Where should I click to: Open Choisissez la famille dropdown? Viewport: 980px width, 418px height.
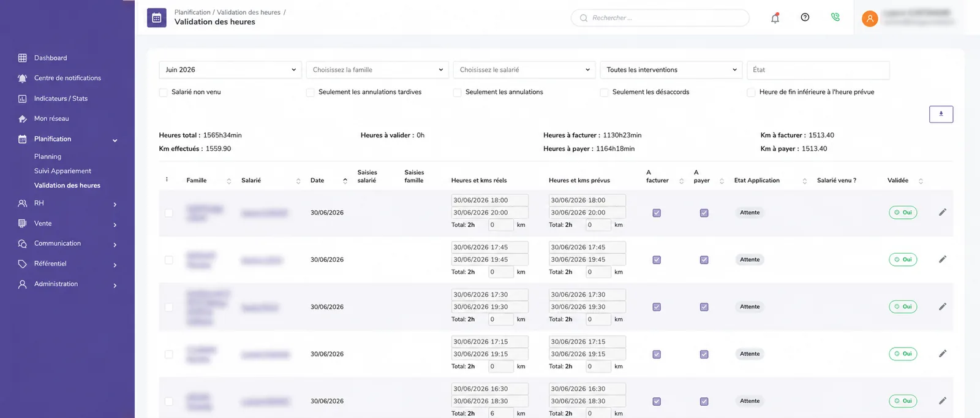(377, 70)
